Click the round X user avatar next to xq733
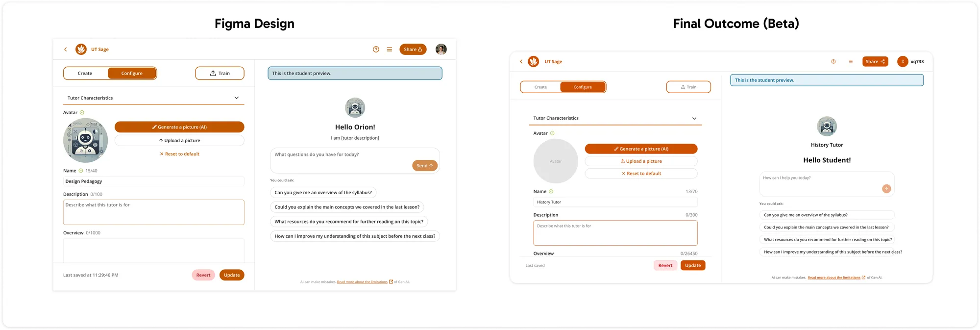This screenshot has width=980, height=330. click(903, 62)
